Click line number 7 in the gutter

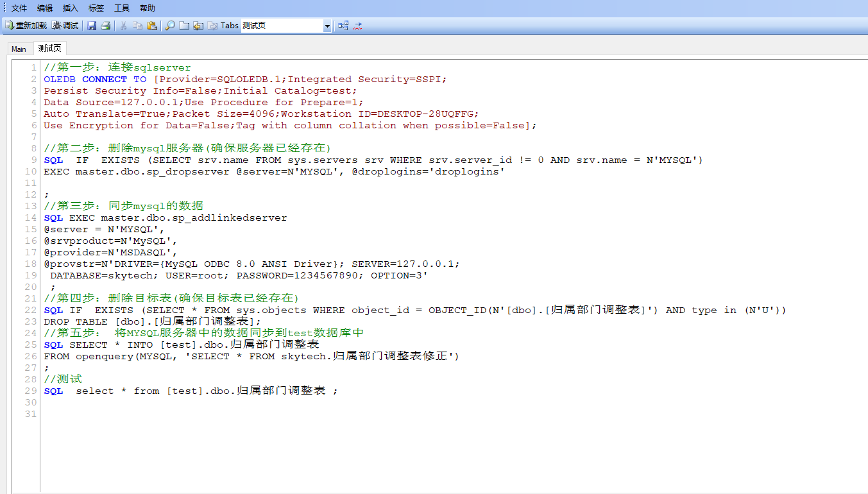tap(34, 137)
